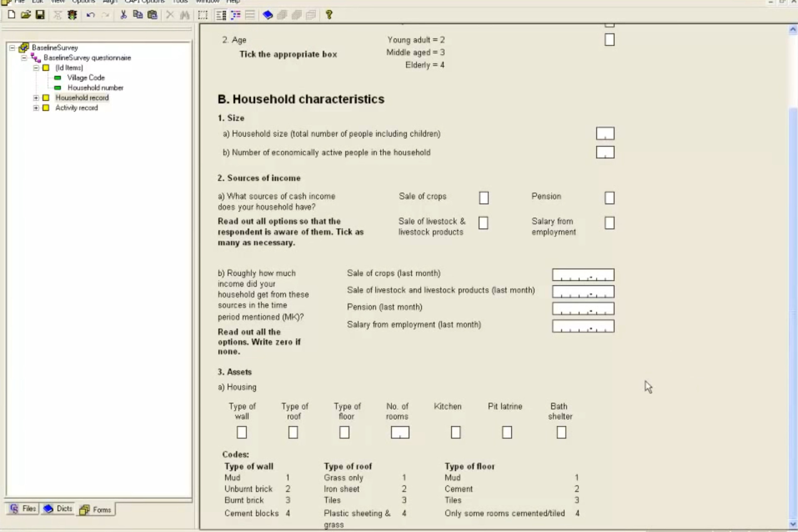Click the Salary from employment (last month) field

coord(583,326)
